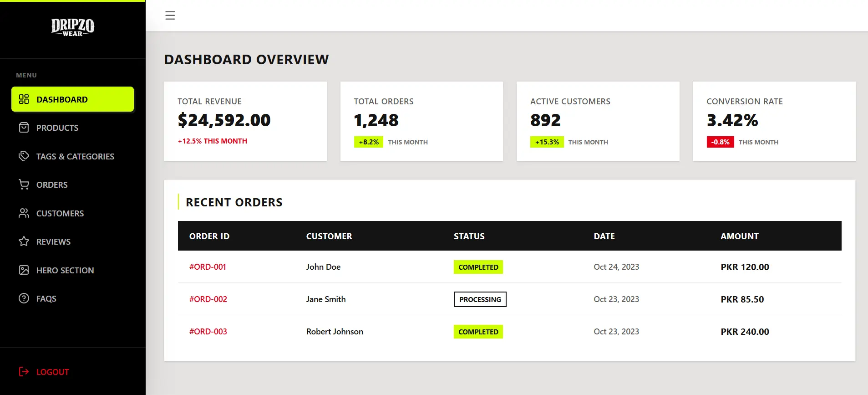Click the Reviews star icon

(24, 241)
